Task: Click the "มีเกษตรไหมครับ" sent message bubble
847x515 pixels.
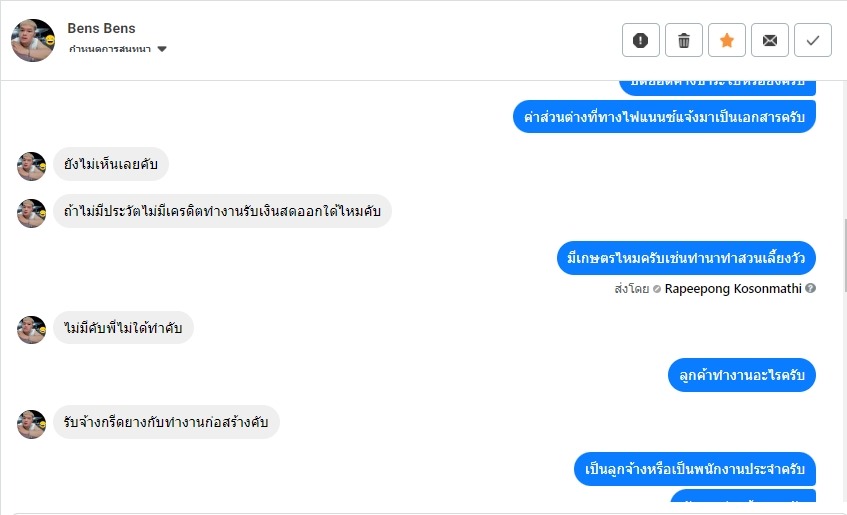Action: tap(686, 259)
